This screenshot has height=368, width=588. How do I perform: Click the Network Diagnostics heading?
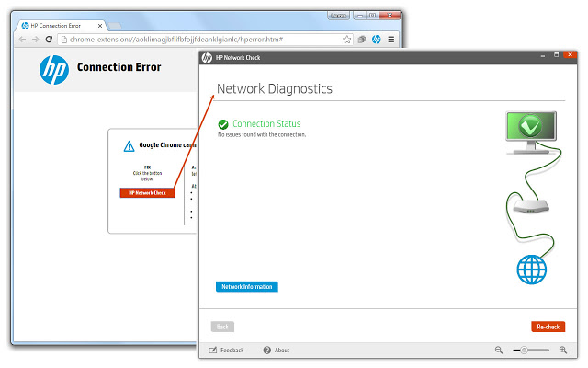tap(275, 89)
